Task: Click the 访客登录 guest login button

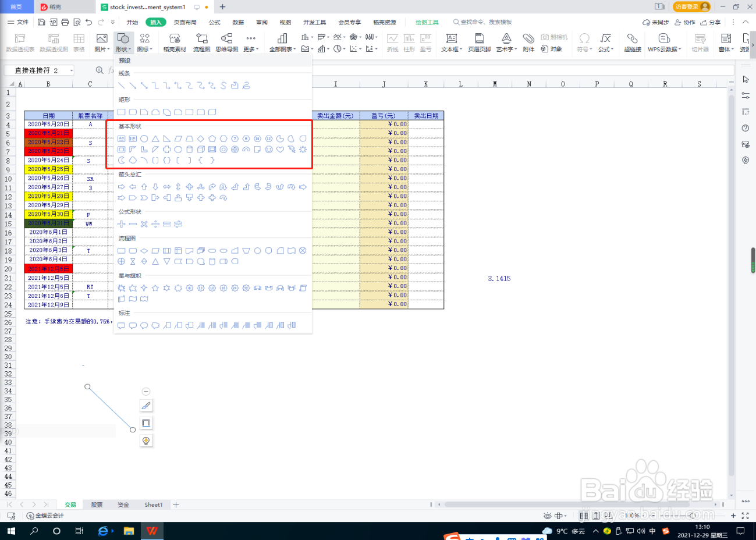Action: click(x=691, y=6)
